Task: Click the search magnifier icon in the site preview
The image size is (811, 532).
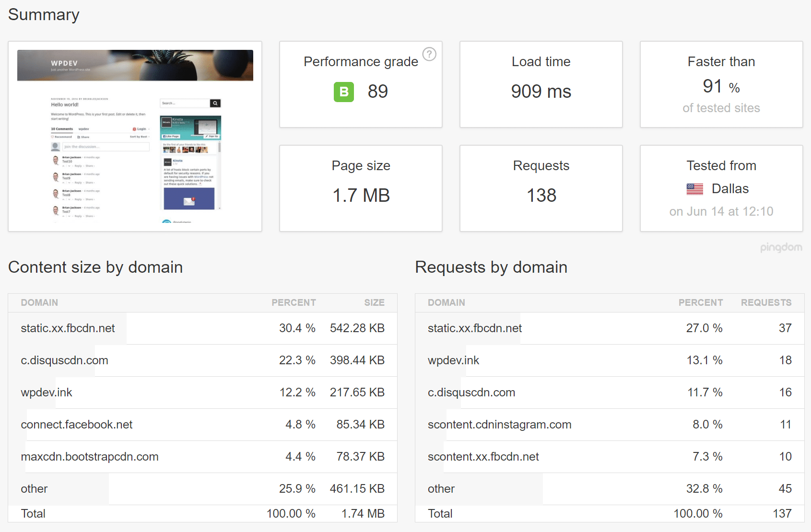Action: tap(215, 103)
